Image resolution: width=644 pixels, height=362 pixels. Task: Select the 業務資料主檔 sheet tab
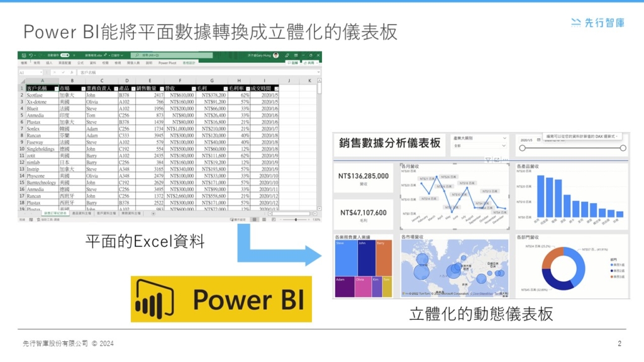coord(131,214)
